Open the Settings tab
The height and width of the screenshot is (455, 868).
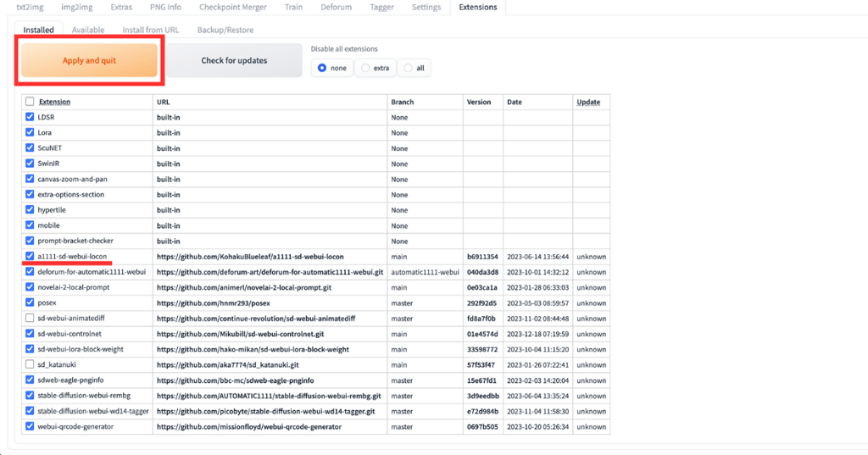pyautogui.click(x=426, y=8)
